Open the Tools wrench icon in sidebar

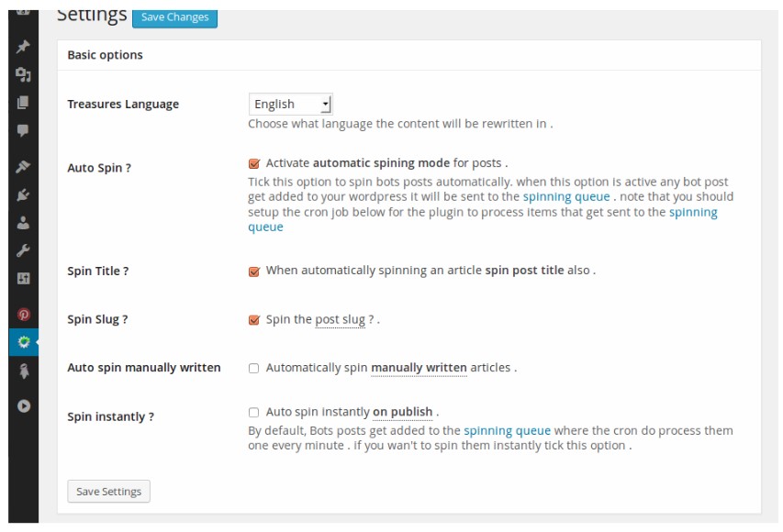point(23,250)
